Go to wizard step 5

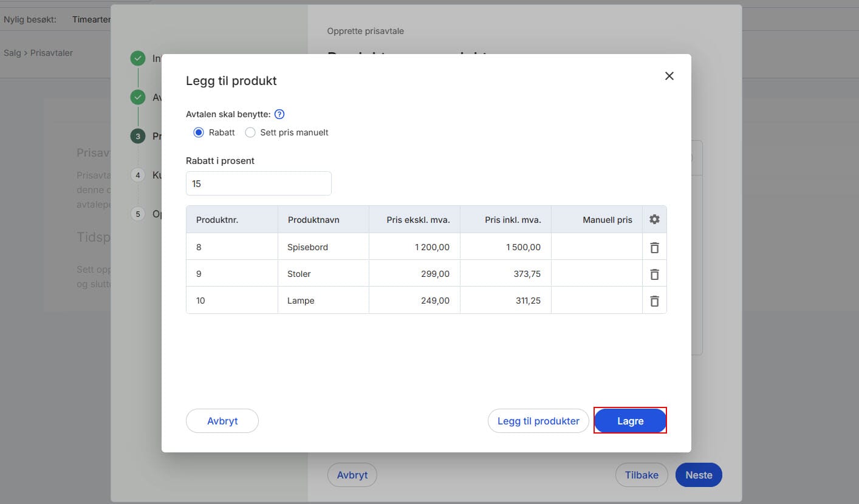coord(138,214)
